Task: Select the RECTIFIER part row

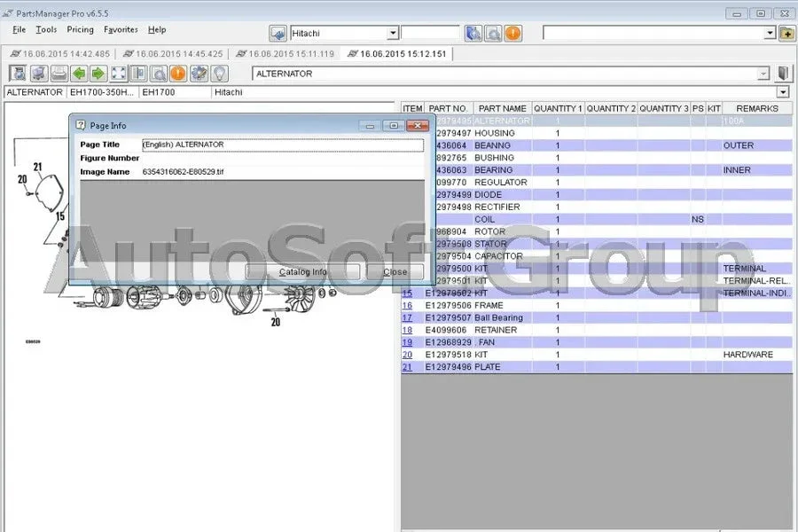Action: 614,207
